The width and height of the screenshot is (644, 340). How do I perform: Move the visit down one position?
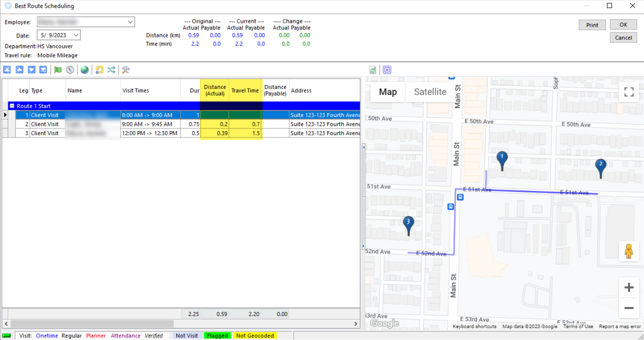pyautogui.click(x=31, y=70)
